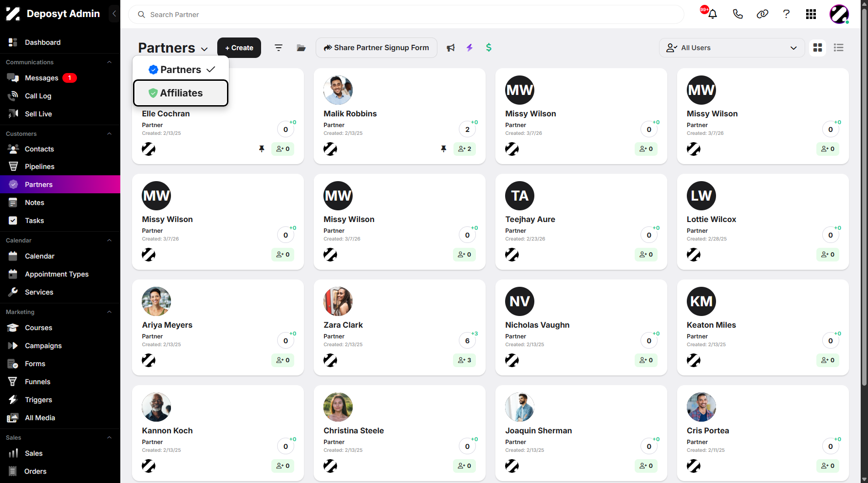The height and width of the screenshot is (483, 868).
Task: Open the folder icon beside filter
Action: [x=301, y=48]
